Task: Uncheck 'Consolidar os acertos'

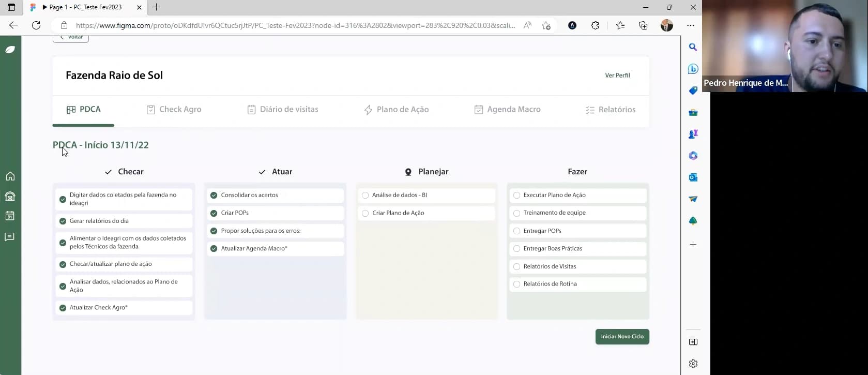Action: point(214,195)
